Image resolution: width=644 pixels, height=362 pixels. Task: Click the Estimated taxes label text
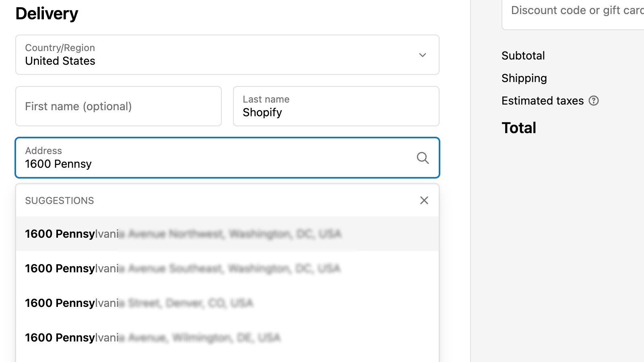543,101
